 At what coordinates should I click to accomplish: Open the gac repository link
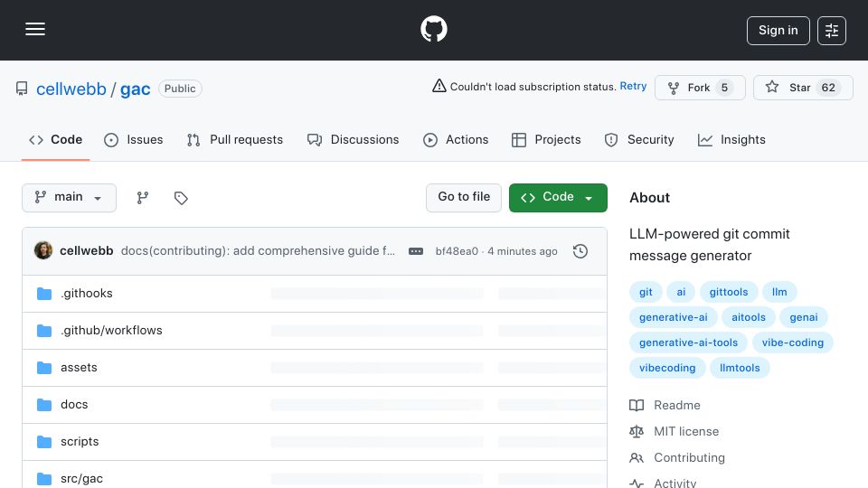click(135, 89)
